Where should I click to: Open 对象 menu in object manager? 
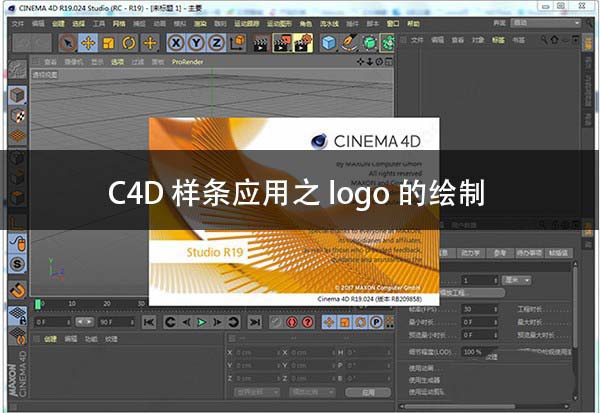coord(478,40)
